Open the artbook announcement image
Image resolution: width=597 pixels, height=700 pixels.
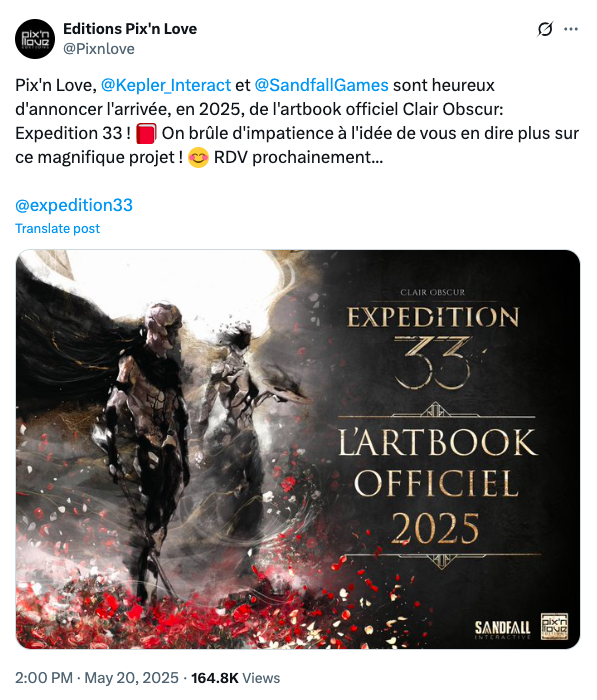[298, 449]
